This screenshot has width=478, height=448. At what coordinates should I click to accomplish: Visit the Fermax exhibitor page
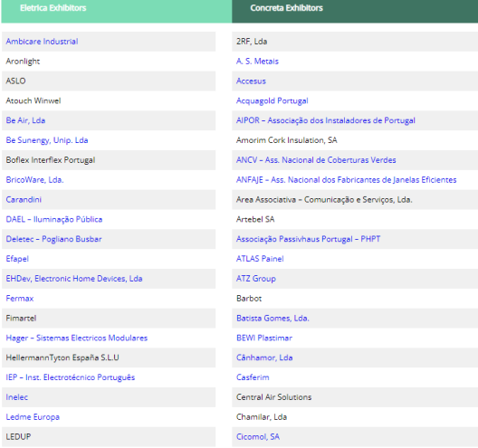(20, 299)
